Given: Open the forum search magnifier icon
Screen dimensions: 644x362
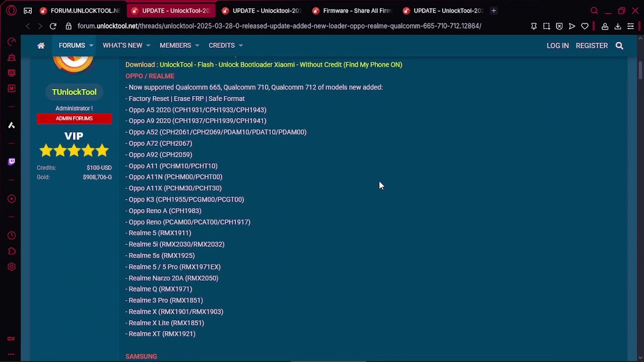Looking at the screenshot, I should click(x=619, y=46).
